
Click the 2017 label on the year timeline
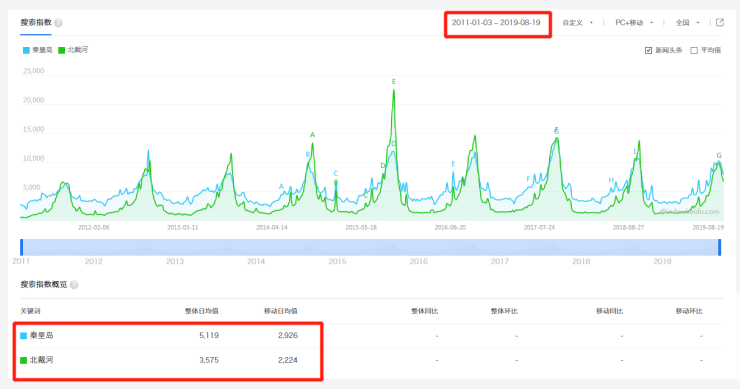[500, 262]
